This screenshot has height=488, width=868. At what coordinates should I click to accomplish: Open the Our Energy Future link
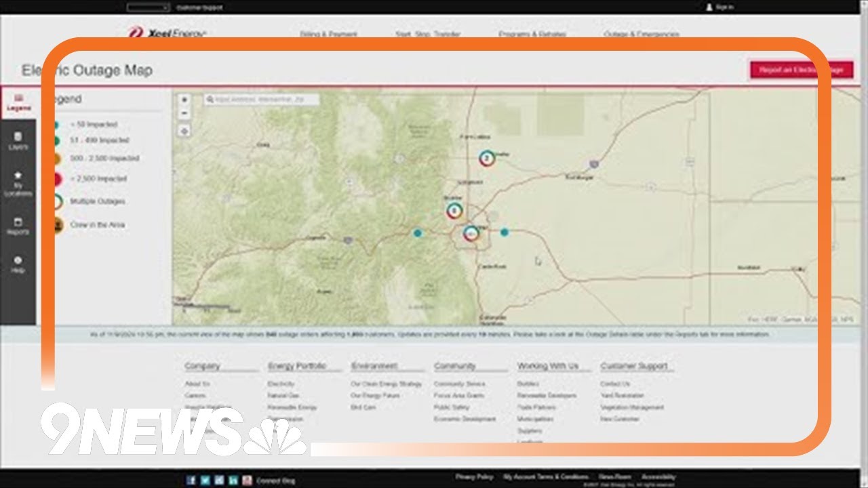[376, 395]
